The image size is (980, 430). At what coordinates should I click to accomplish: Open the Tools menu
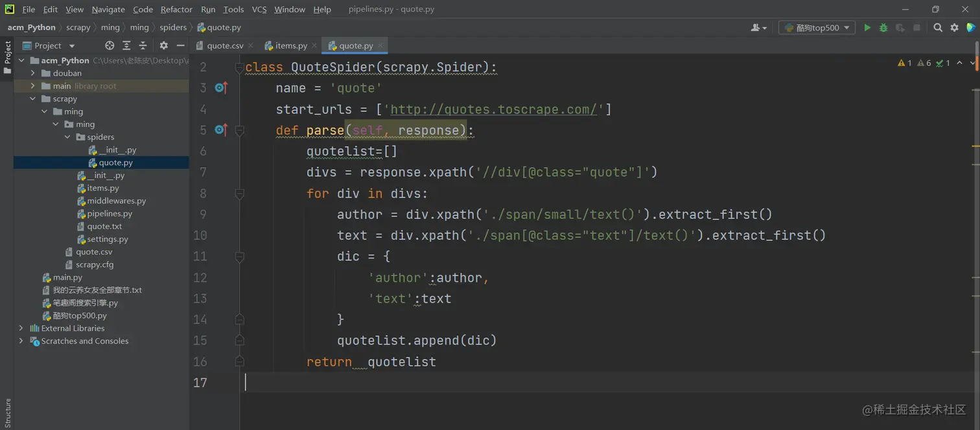coord(233,9)
